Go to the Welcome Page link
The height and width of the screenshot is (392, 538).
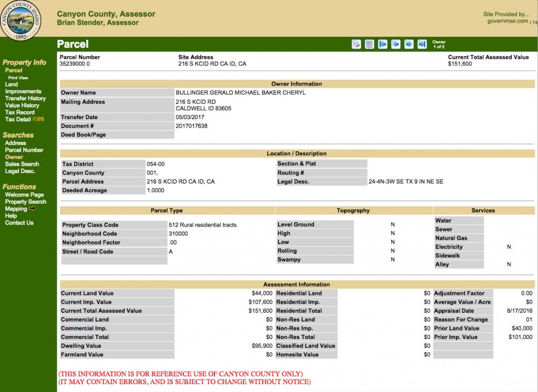click(x=24, y=195)
